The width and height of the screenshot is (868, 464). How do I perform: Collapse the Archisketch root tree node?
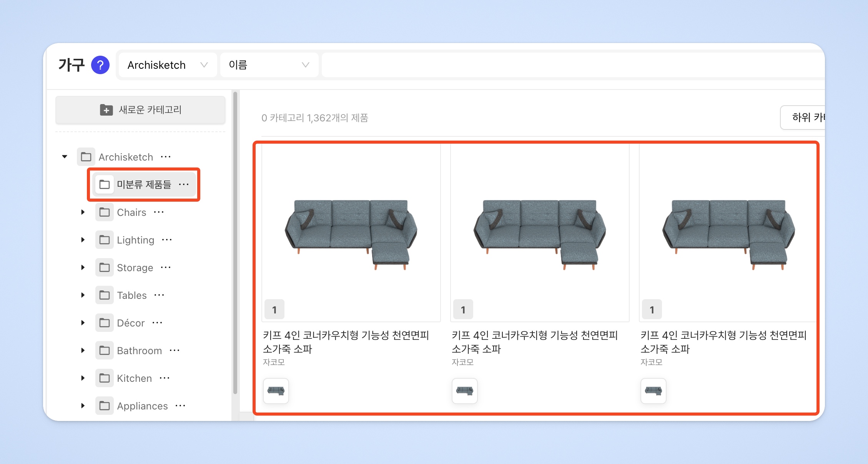(x=65, y=157)
